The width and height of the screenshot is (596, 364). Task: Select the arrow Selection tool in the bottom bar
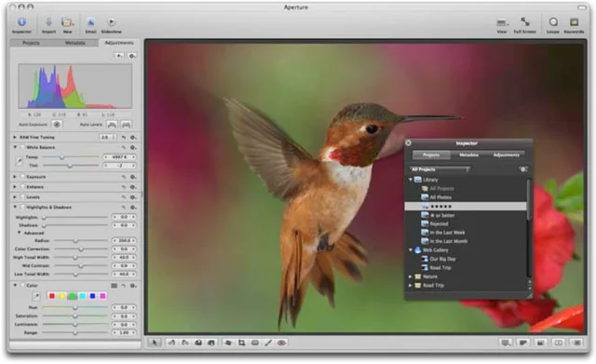click(154, 343)
